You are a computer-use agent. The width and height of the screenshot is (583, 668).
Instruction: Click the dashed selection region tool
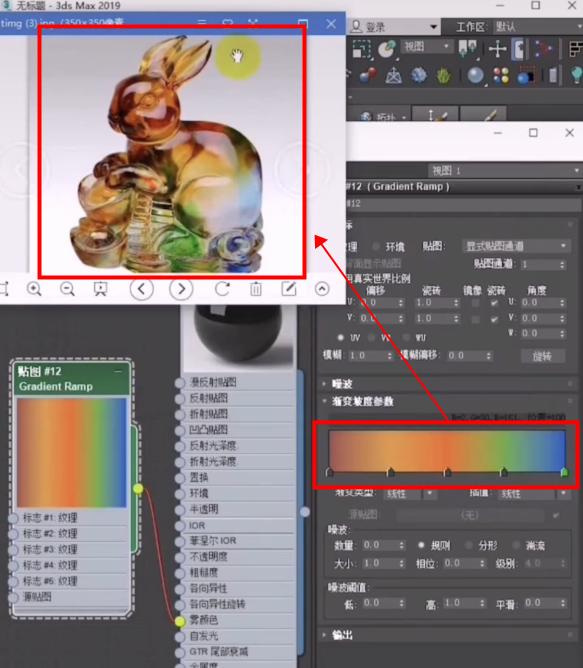coord(361,49)
